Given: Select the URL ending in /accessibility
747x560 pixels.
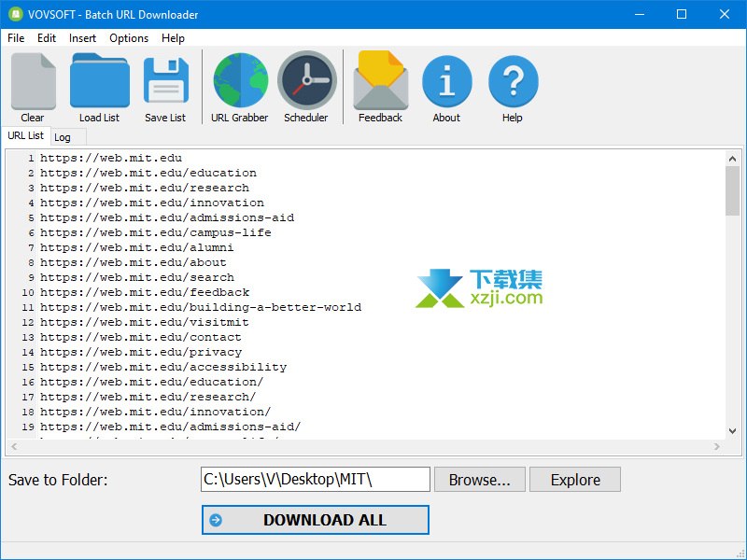Looking at the screenshot, I should click(x=163, y=367).
